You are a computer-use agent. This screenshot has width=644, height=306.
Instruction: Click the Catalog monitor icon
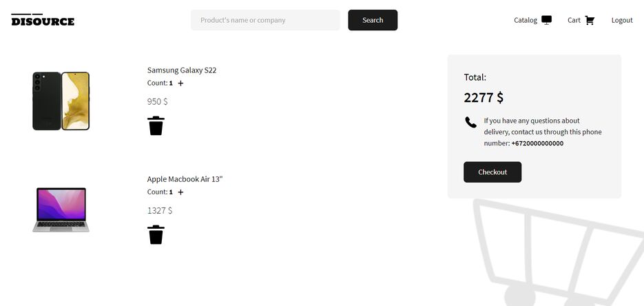point(546,20)
